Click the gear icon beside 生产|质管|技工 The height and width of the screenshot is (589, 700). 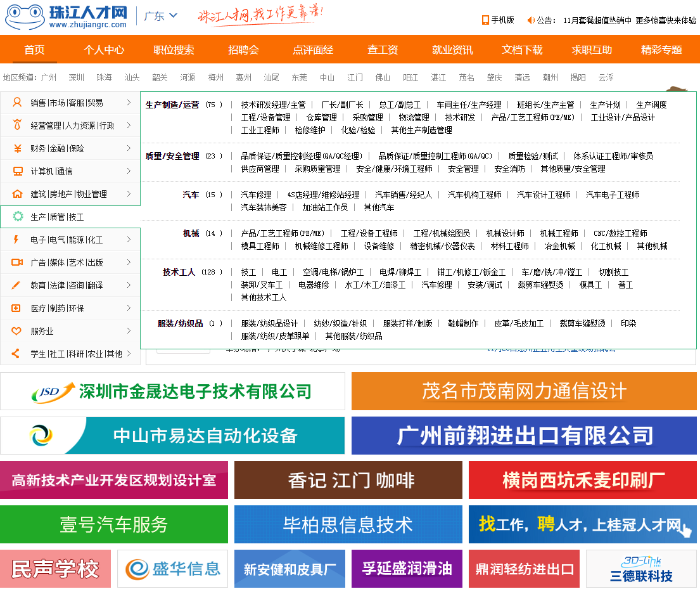(18, 217)
